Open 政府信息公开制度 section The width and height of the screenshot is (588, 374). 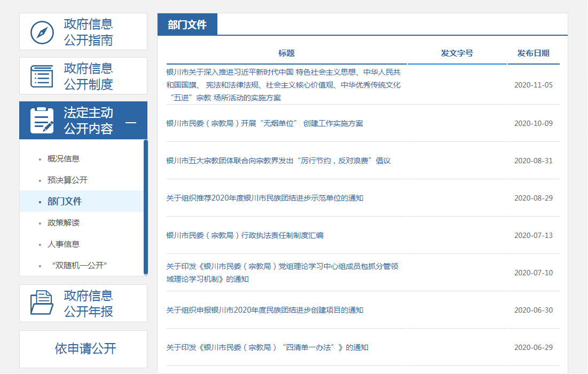point(83,76)
